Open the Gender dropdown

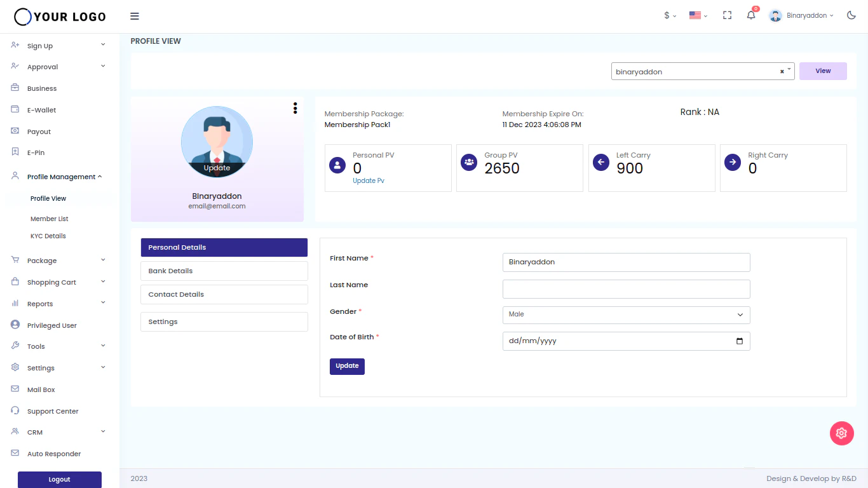pyautogui.click(x=626, y=315)
